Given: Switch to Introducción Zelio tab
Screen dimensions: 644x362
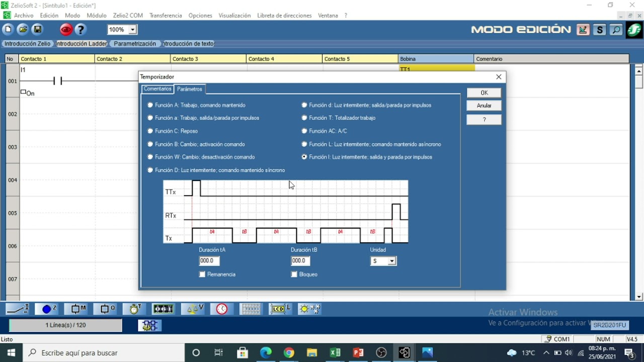Looking at the screenshot, I should click(28, 44).
